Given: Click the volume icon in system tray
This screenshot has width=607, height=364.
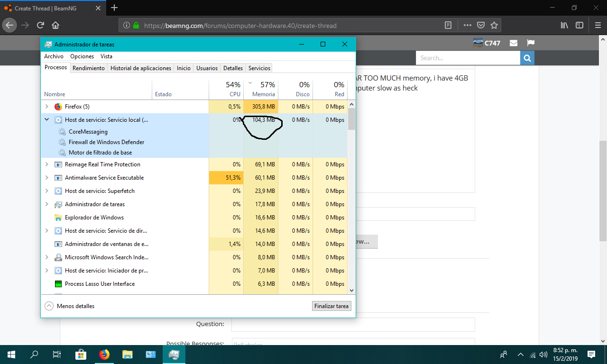Looking at the screenshot, I should coord(543,355).
